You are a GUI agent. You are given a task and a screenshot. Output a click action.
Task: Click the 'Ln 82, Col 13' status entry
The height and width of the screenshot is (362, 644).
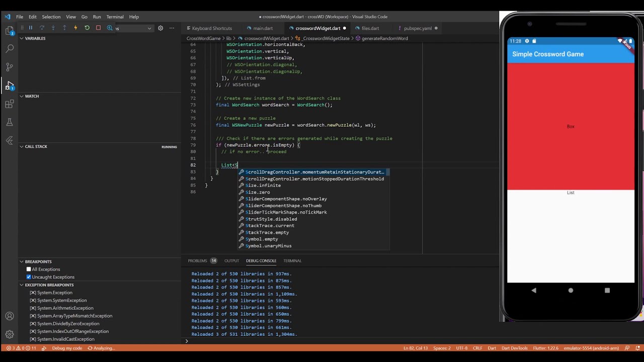point(416,348)
